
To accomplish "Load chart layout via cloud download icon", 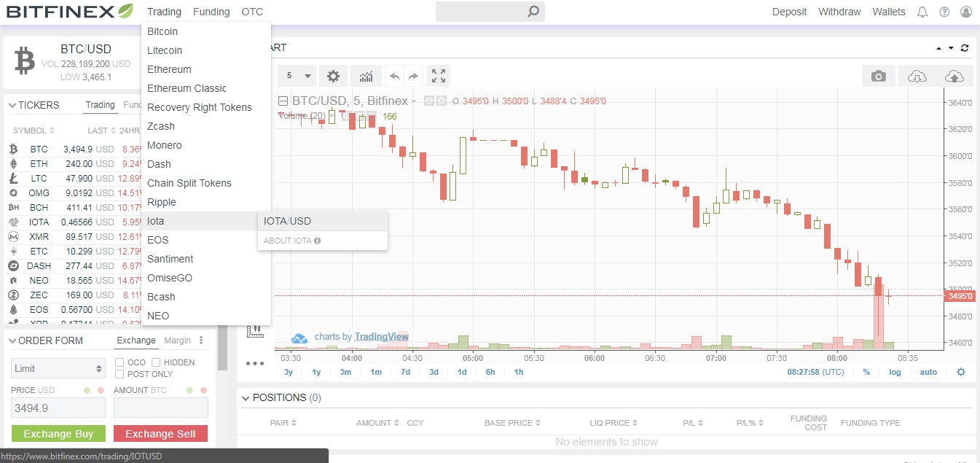I will (917, 76).
